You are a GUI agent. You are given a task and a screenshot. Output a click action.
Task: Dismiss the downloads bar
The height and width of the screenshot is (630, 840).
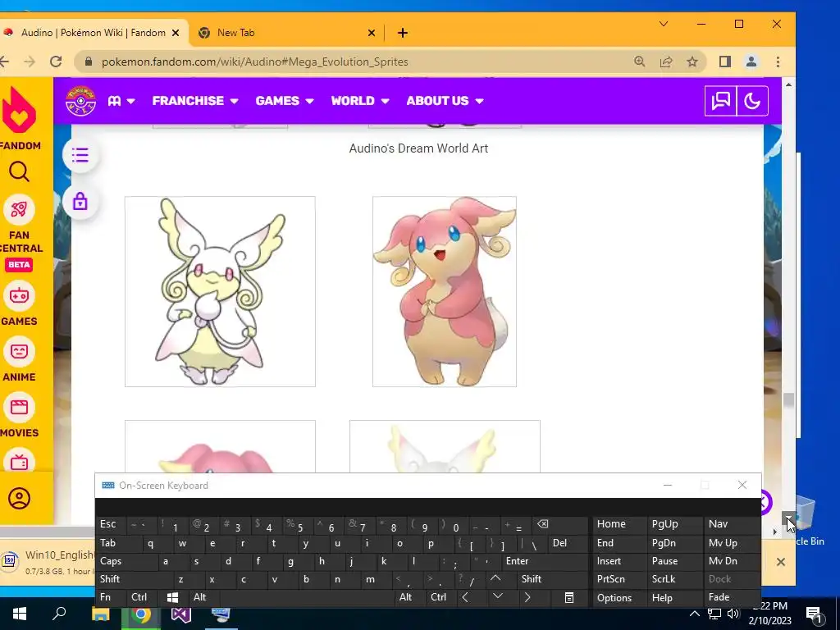(x=781, y=562)
